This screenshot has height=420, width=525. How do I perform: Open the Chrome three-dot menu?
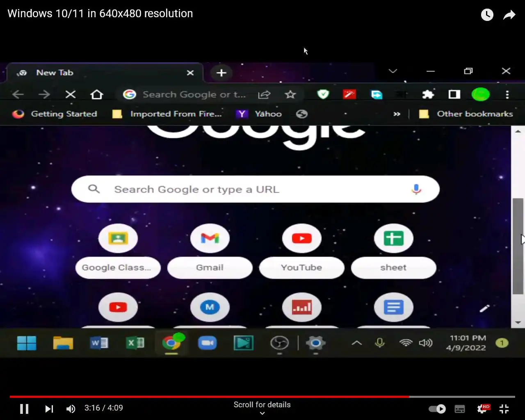[507, 95]
